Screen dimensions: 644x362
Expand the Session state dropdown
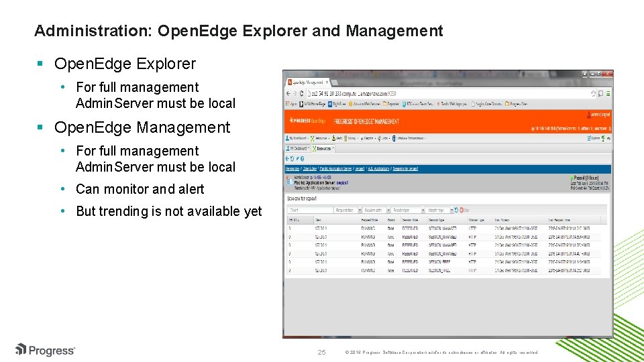(388, 210)
